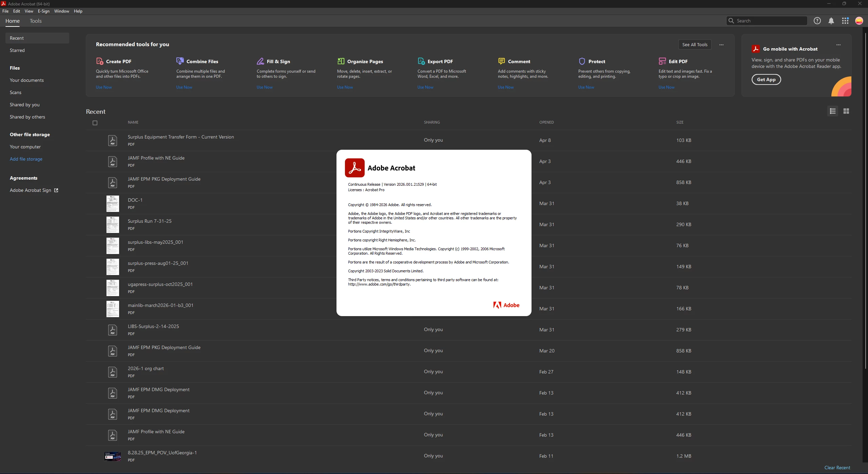Switch to the Tools tab

click(36, 21)
